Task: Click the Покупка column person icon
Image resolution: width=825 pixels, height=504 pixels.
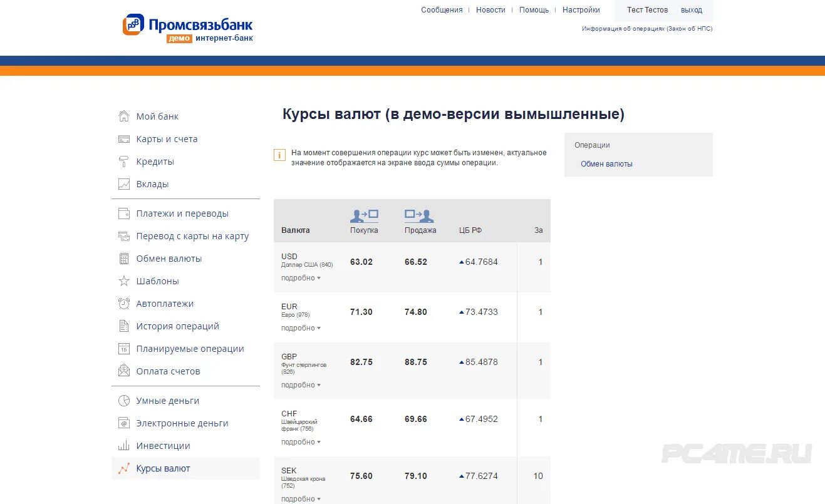Action: pyautogui.click(x=364, y=215)
